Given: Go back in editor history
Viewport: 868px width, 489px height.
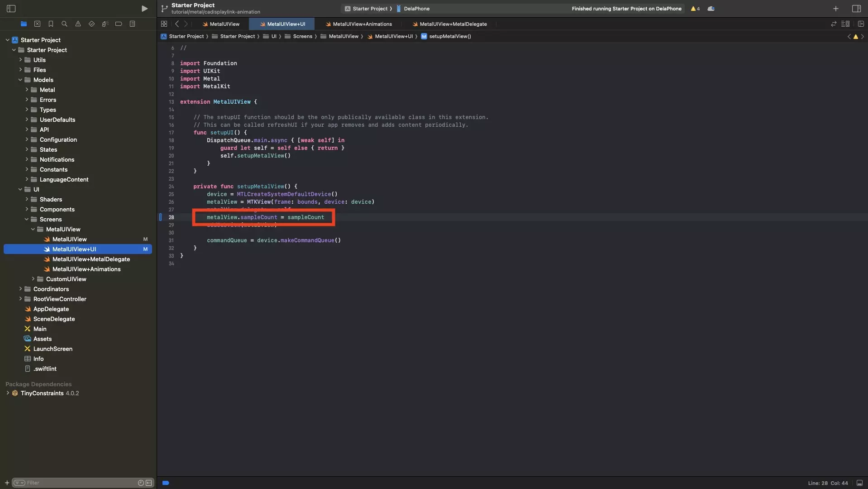Looking at the screenshot, I should pyautogui.click(x=177, y=24).
